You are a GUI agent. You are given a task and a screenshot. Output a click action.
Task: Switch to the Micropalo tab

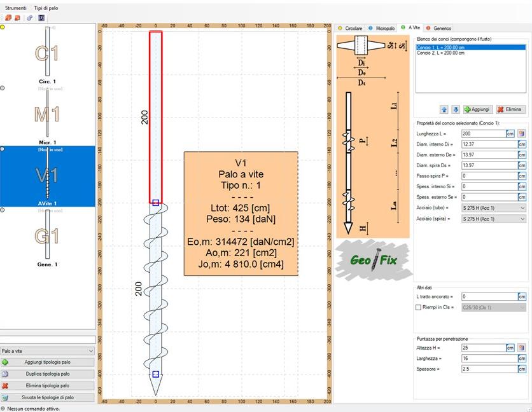(x=382, y=29)
